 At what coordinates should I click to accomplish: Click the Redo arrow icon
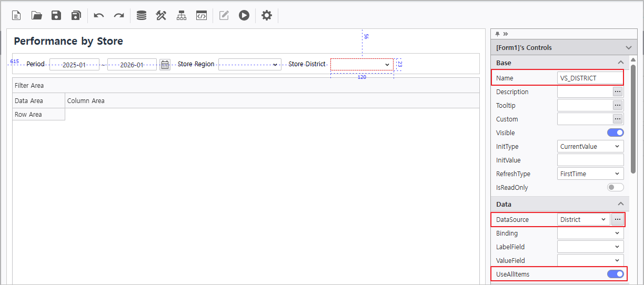[x=119, y=15]
